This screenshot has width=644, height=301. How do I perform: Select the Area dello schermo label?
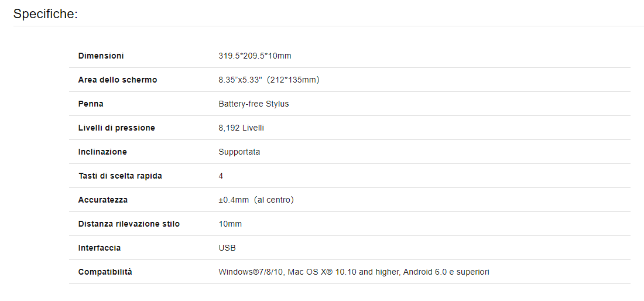click(x=118, y=80)
